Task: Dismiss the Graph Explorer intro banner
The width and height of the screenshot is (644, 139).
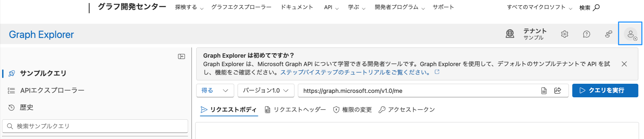Action: click(624, 64)
